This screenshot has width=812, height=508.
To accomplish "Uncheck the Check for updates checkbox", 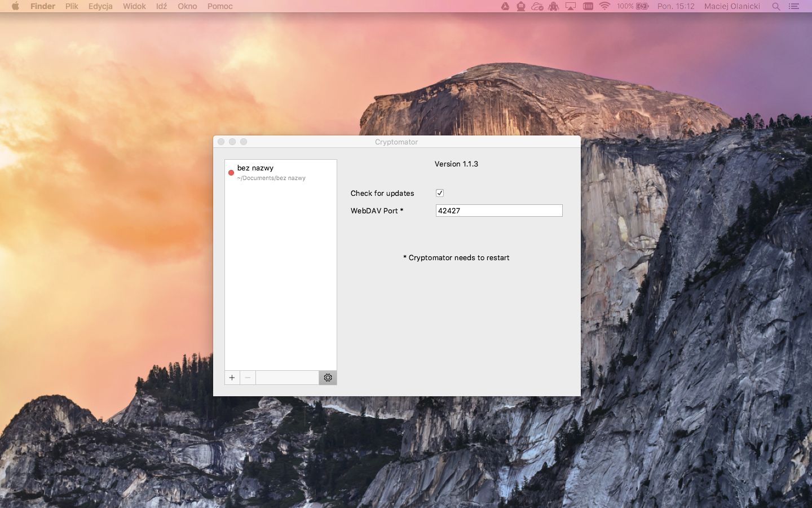I will coord(440,193).
